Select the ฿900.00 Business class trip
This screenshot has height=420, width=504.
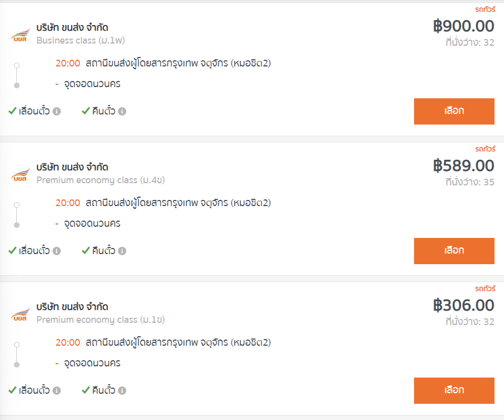click(454, 111)
